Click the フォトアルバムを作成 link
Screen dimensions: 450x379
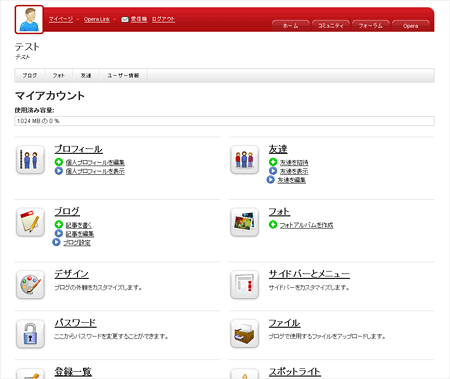tap(306, 225)
